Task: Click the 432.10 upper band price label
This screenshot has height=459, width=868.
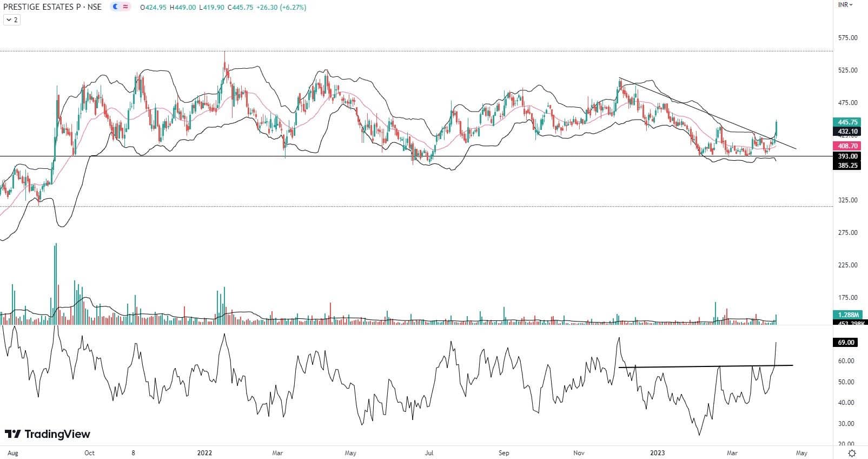Action: click(847, 132)
